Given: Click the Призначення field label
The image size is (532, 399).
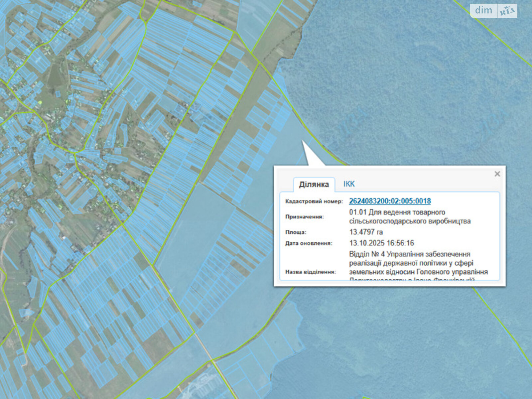Looking at the screenshot, I should click(x=304, y=217).
